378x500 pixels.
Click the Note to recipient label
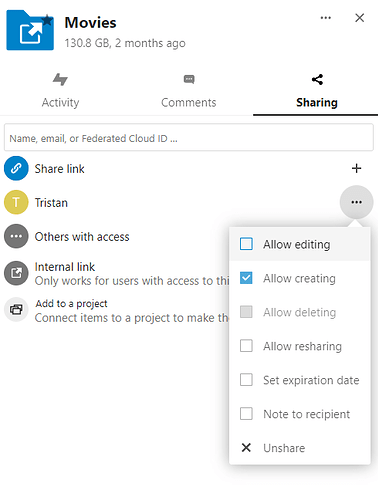pyautogui.click(x=306, y=414)
